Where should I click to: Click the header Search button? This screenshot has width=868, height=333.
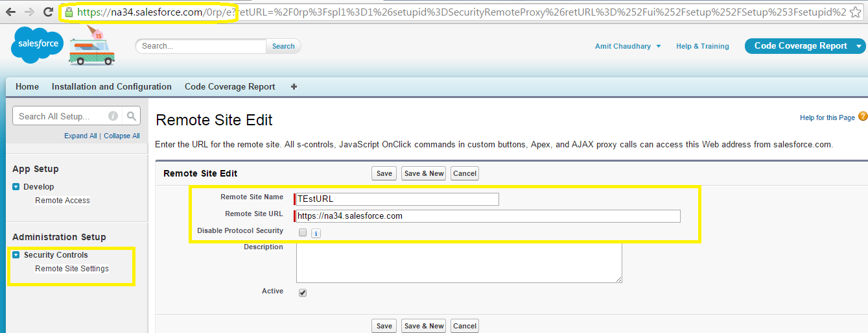tap(283, 46)
